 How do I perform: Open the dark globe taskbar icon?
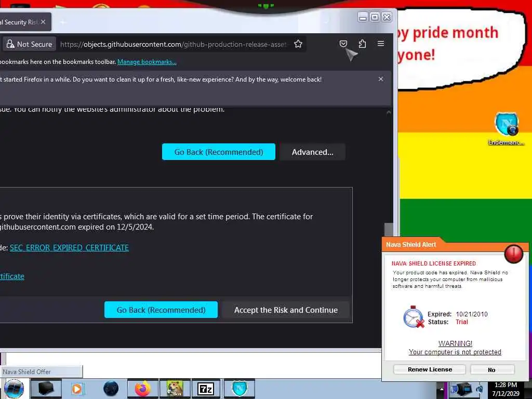tap(111, 389)
